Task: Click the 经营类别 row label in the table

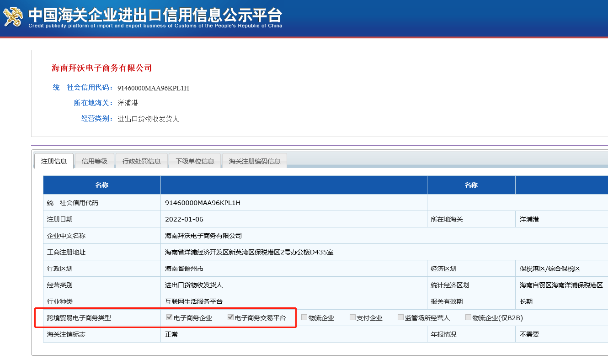Action: click(60, 285)
